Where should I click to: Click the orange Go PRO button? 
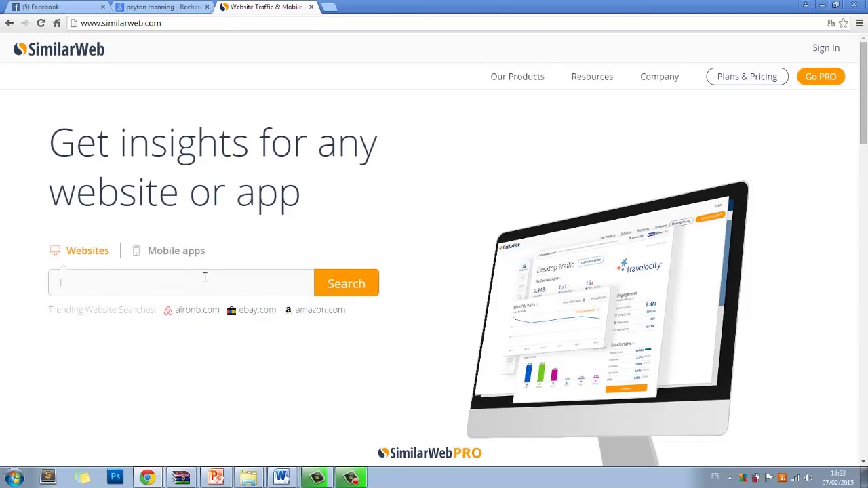tap(821, 77)
